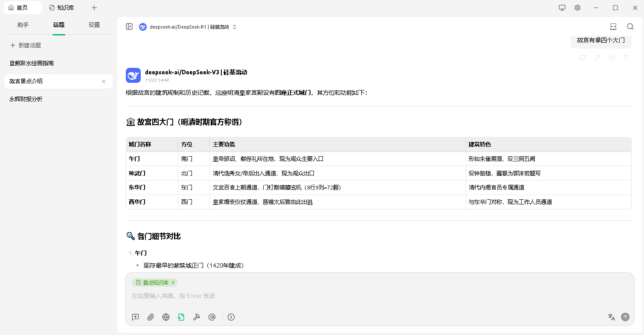Viewport: 644px width, 335px height.
Task: Switch to the 知识库 tab
Action: (62, 8)
